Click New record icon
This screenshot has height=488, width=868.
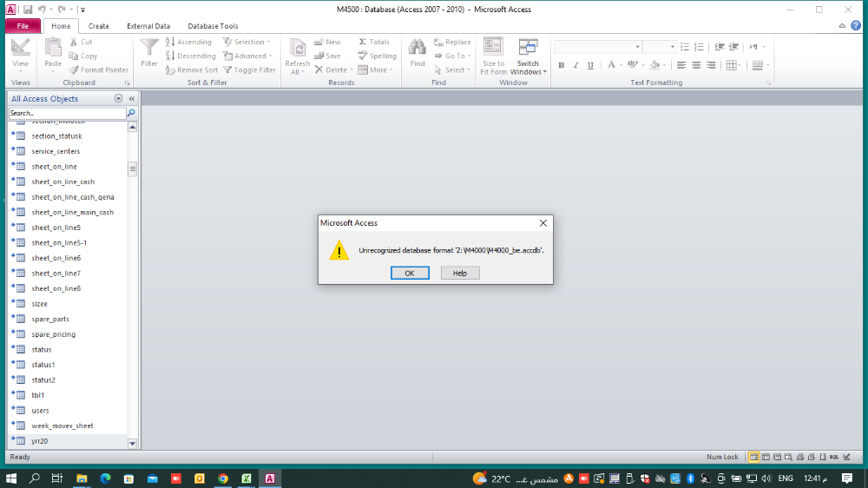click(x=319, y=42)
